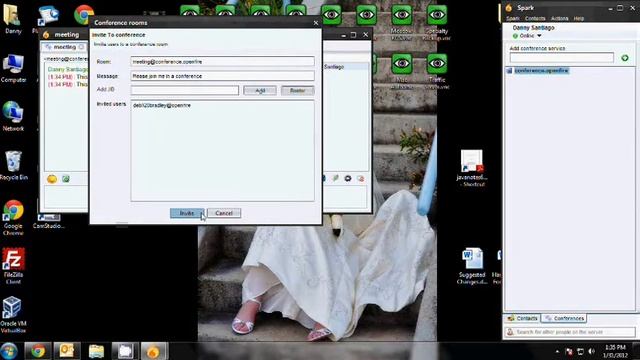Show hidden icons arrow in system tray

click(x=558, y=351)
